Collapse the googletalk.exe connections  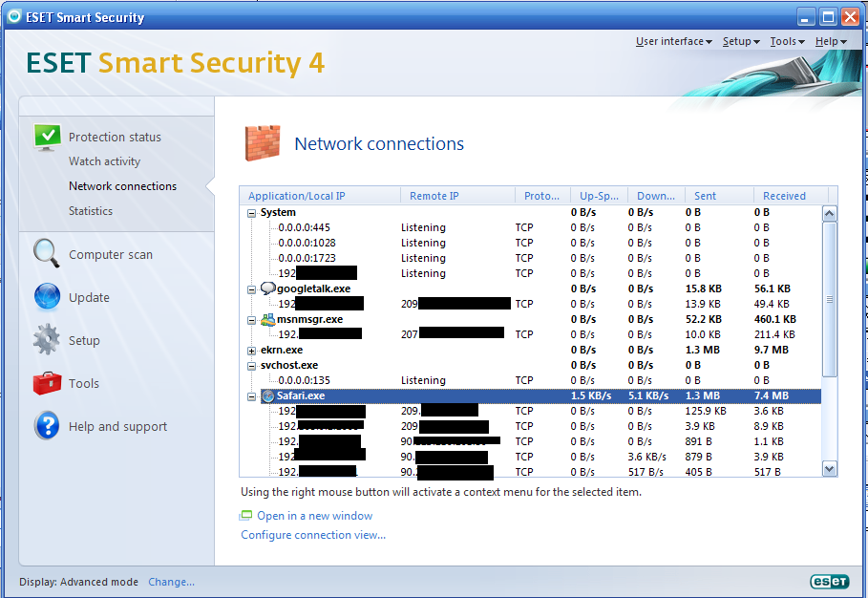pyautogui.click(x=252, y=289)
